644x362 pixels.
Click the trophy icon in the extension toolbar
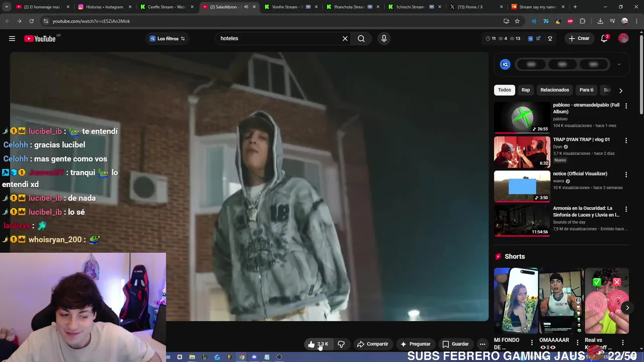tap(550, 39)
